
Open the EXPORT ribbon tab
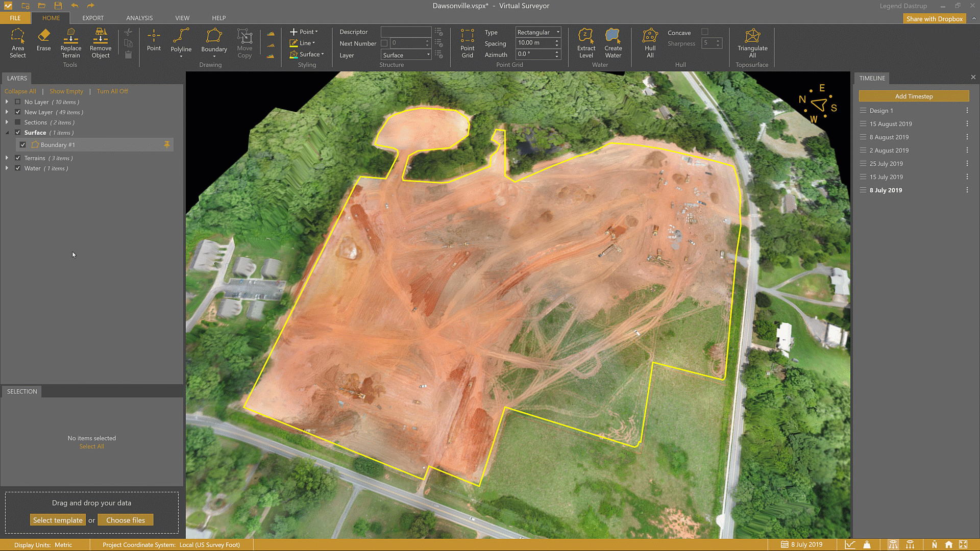pyautogui.click(x=93, y=18)
